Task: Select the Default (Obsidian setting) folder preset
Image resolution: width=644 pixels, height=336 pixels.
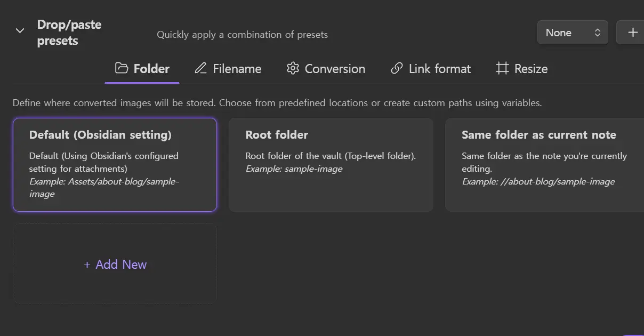Action: tap(115, 165)
